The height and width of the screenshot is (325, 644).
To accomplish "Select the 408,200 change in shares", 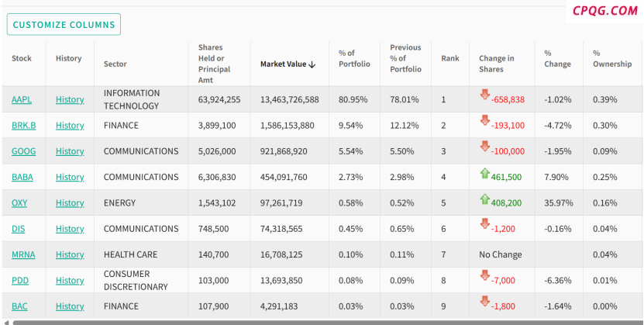I will (506, 203).
